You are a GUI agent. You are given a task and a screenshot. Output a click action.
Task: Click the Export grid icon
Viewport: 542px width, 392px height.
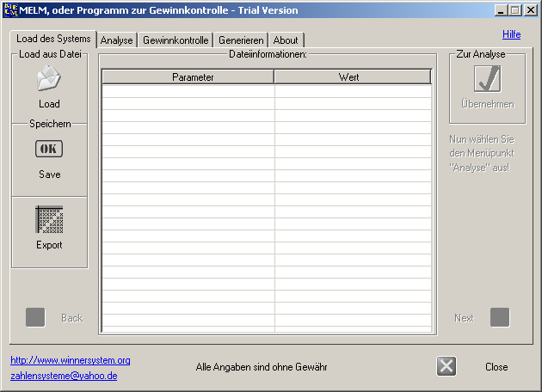(49, 220)
